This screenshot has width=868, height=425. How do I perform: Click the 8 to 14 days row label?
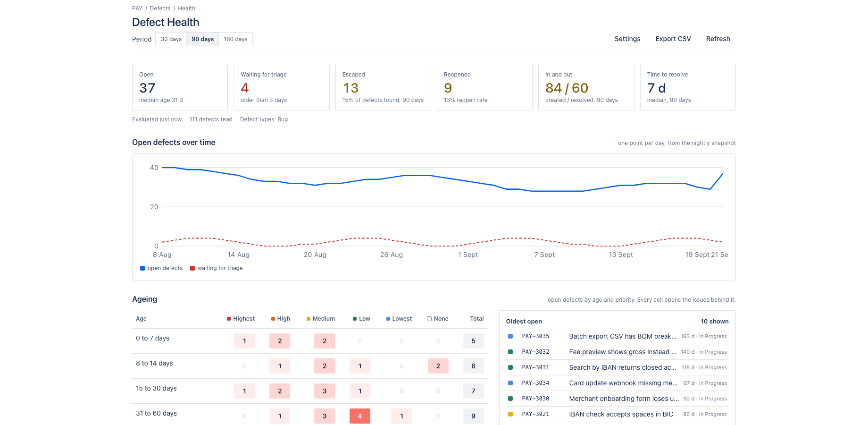154,363
